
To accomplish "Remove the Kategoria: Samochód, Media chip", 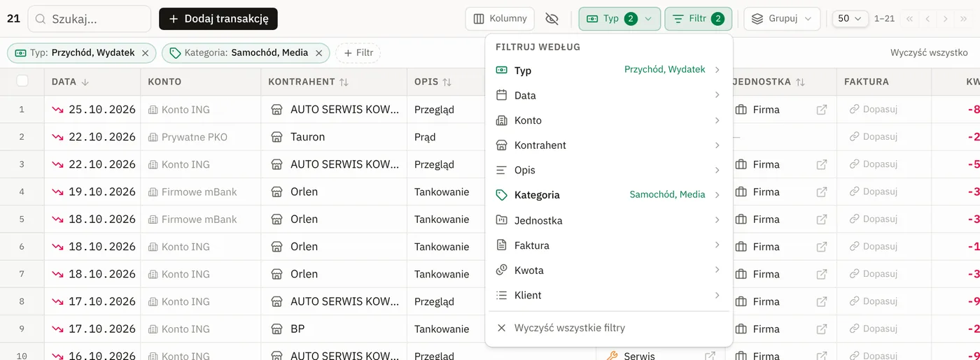I will click(318, 53).
